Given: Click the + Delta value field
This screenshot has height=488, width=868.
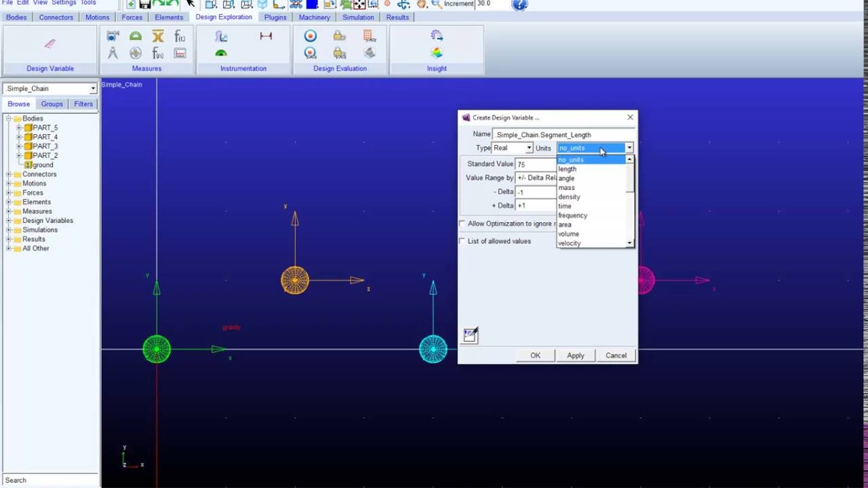Looking at the screenshot, I should [537, 205].
